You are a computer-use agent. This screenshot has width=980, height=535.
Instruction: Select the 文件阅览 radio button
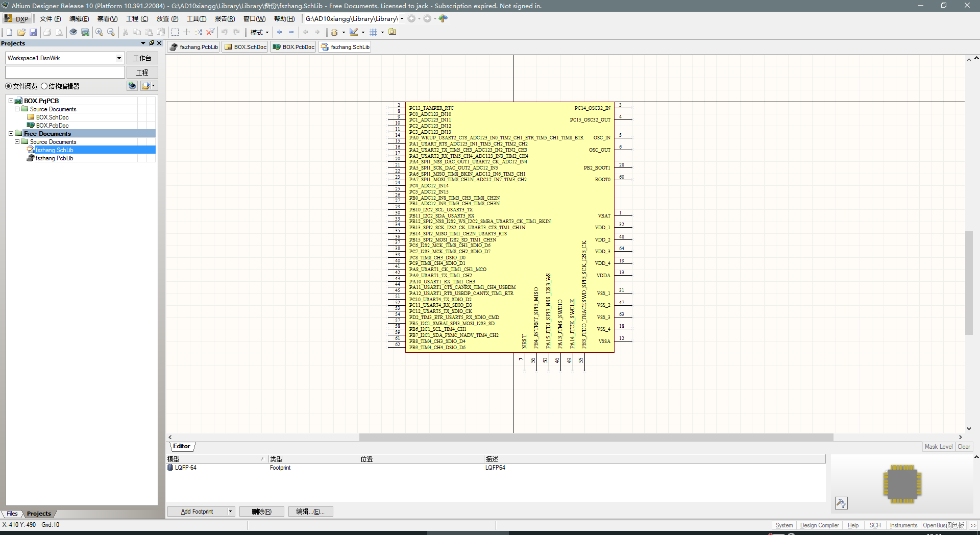click(x=9, y=86)
